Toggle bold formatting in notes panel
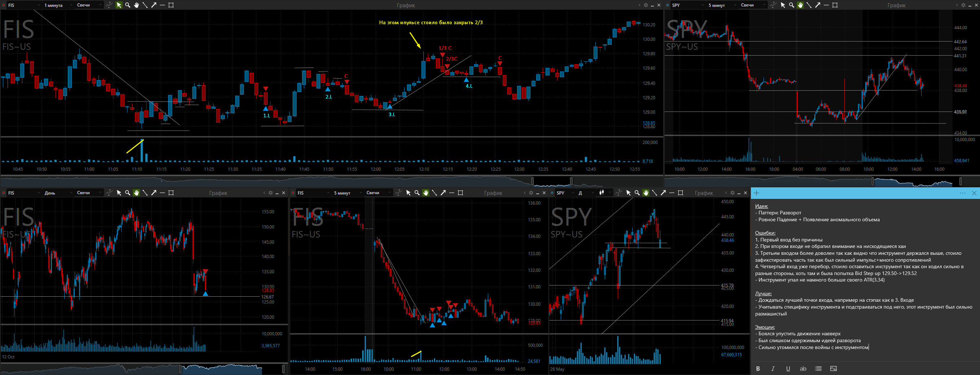Screen dimensions: 980x375 (x=758, y=369)
